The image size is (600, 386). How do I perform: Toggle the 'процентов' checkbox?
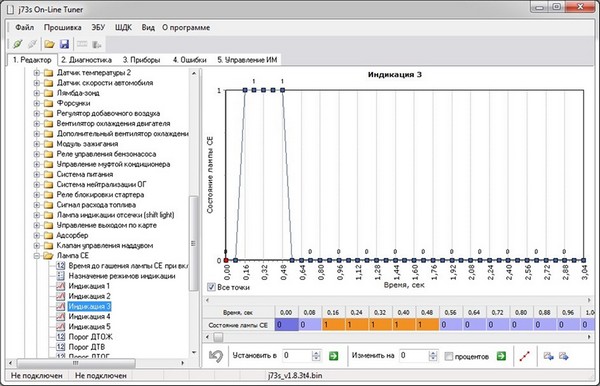(448, 357)
